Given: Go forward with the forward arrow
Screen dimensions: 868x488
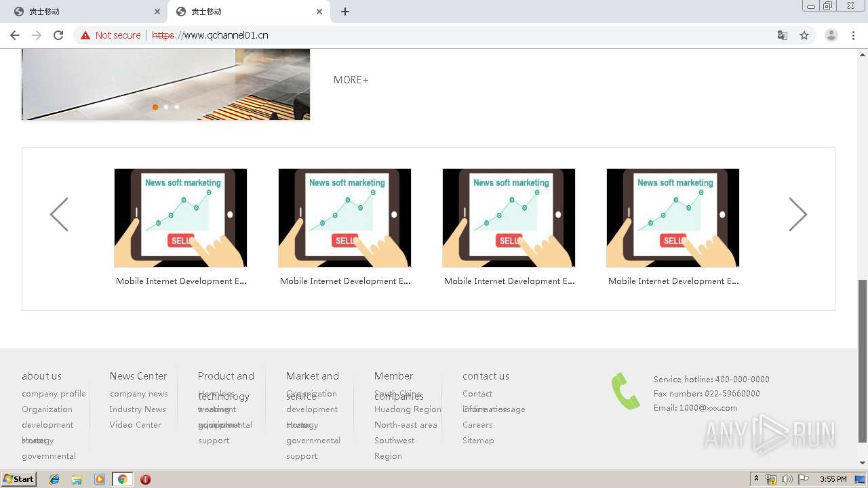Looking at the screenshot, I should click(x=37, y=35).
